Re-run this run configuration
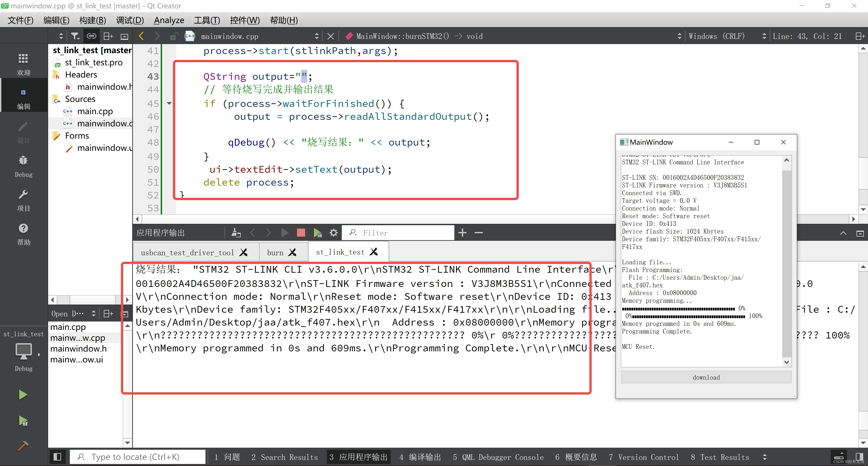Viewport: 868px width, 466px height. (x=285, y=232)
